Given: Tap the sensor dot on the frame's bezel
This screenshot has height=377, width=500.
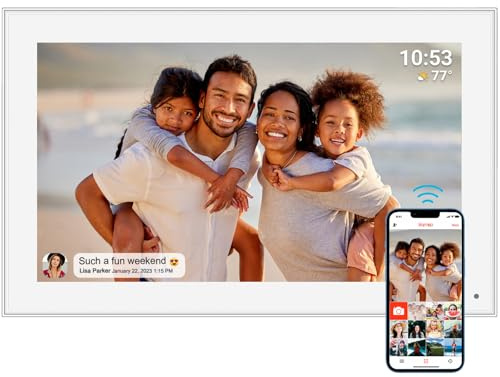Looking at the screenshot, I should (476, 296).
